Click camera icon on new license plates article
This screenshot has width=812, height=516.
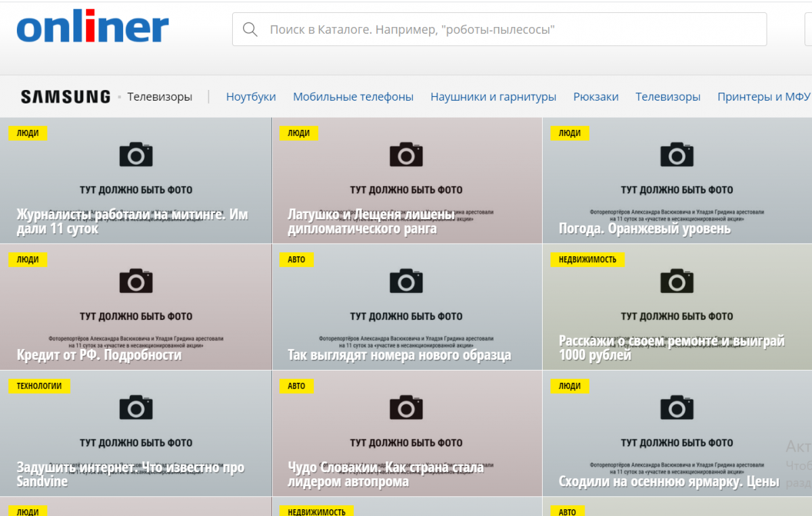(x=406, y=281)
